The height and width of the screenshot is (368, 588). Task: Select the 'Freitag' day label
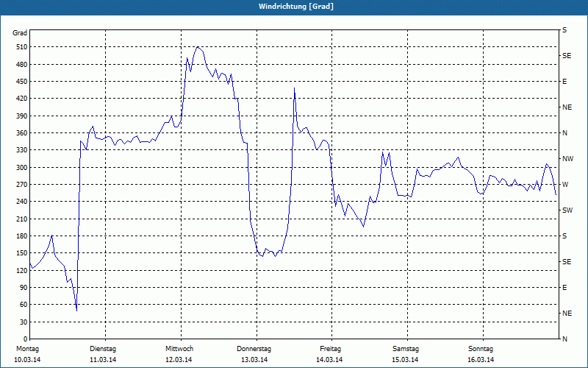tap(330, 349)
